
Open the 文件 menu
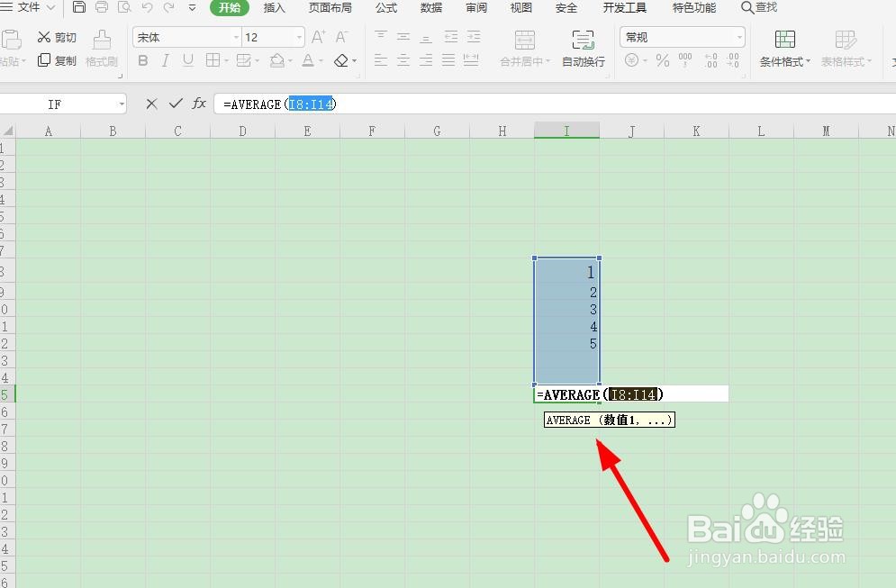point(29,7)
